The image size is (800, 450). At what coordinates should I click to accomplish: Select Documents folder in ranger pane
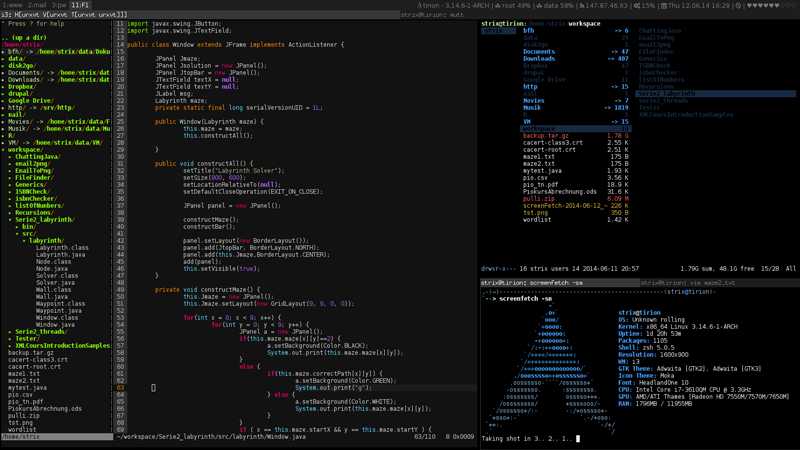pyautogui.click(x=576, y=52)
